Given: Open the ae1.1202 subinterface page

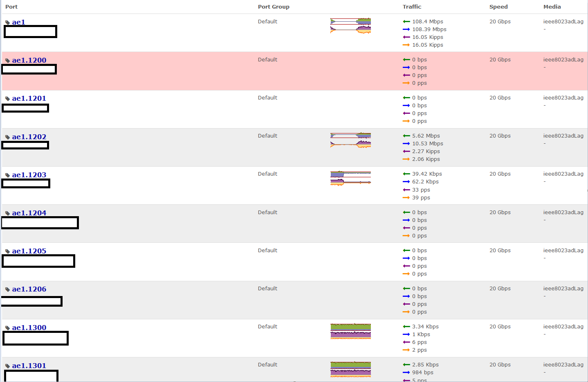Looking at the screenshot, I should (x=29, y=137).
